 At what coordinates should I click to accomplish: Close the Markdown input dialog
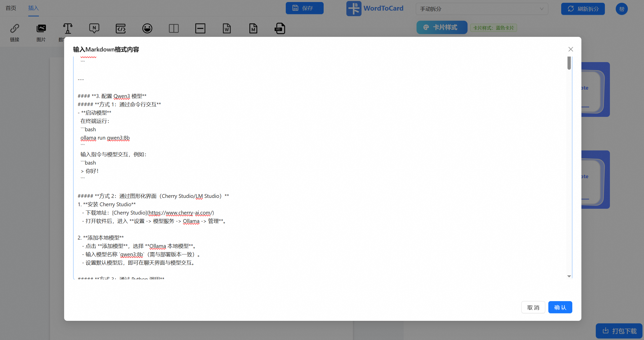[571, 49]
